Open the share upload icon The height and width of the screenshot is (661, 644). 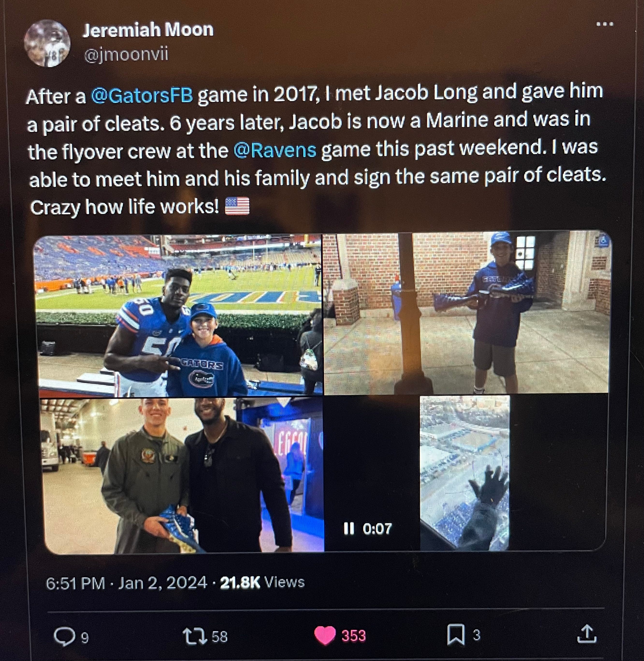587,634
